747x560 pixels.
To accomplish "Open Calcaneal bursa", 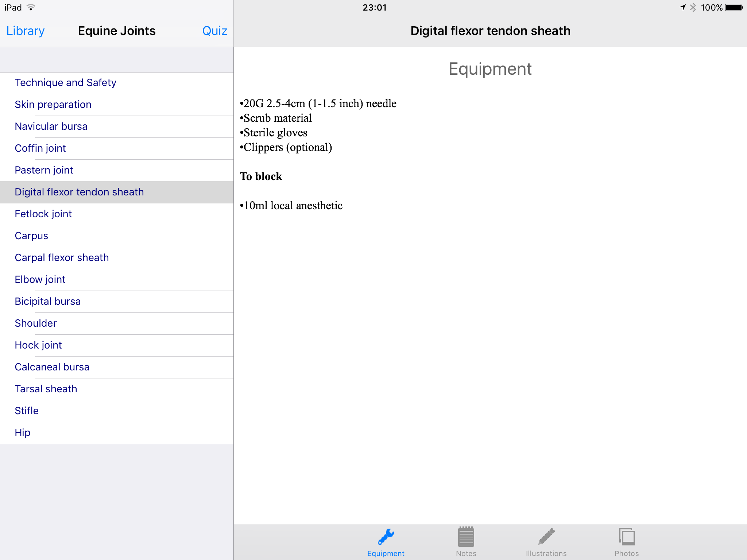I will [117, 367].
